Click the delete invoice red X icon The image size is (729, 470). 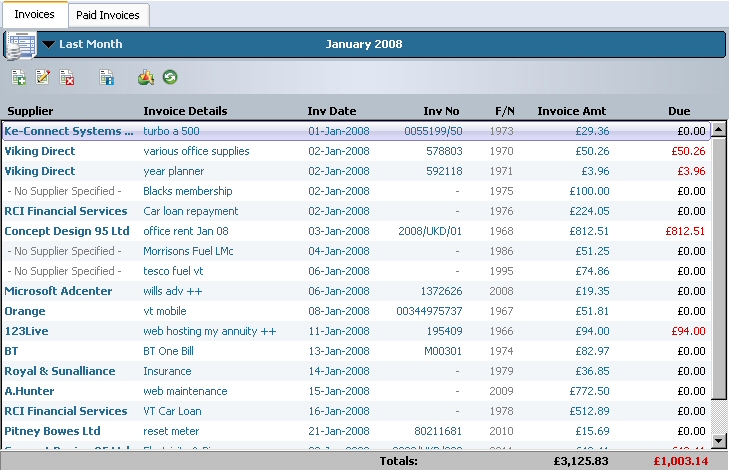tap(67, 77)
